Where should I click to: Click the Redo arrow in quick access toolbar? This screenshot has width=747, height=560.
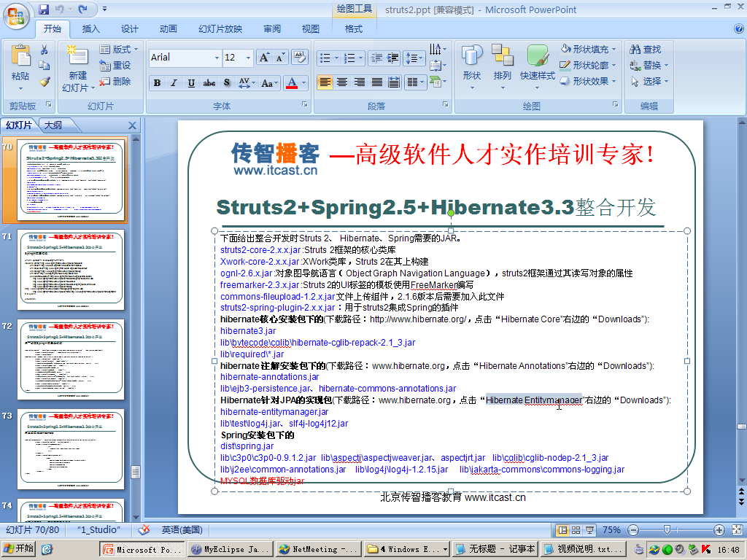[83, 9]
